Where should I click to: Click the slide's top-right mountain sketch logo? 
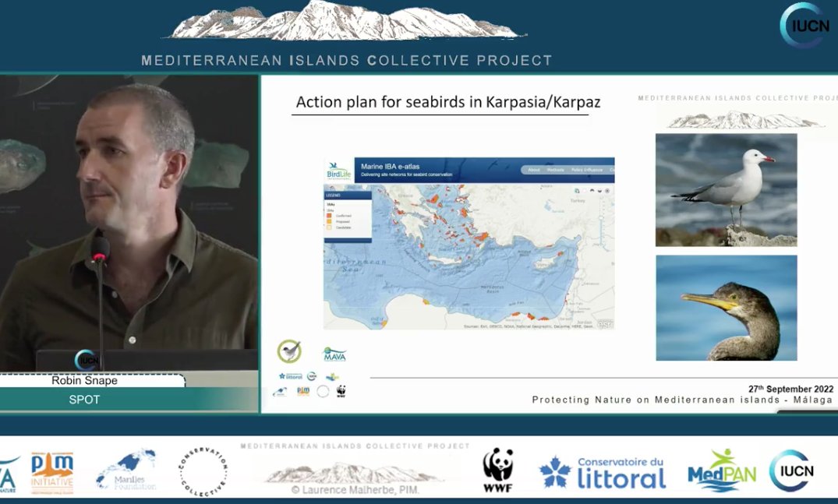(745, 120)
